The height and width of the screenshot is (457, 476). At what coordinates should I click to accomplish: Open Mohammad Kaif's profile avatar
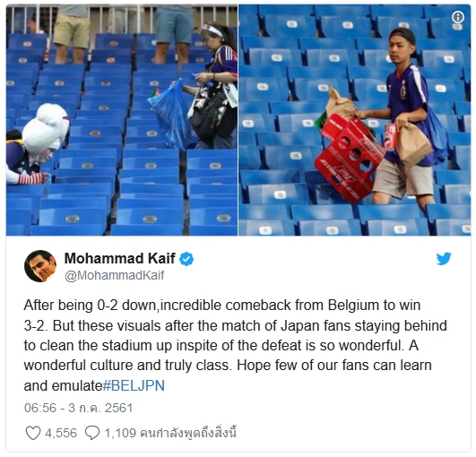40,266
